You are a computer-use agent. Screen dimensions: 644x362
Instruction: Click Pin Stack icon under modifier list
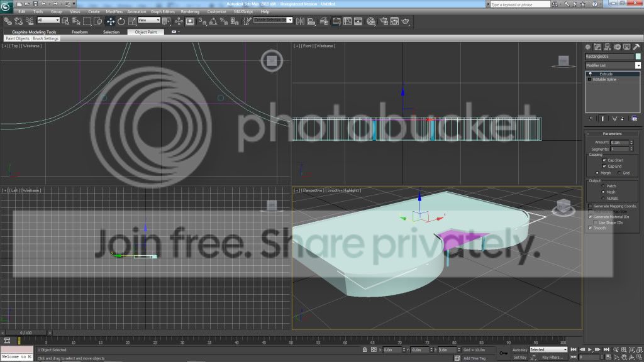(591, 119)
